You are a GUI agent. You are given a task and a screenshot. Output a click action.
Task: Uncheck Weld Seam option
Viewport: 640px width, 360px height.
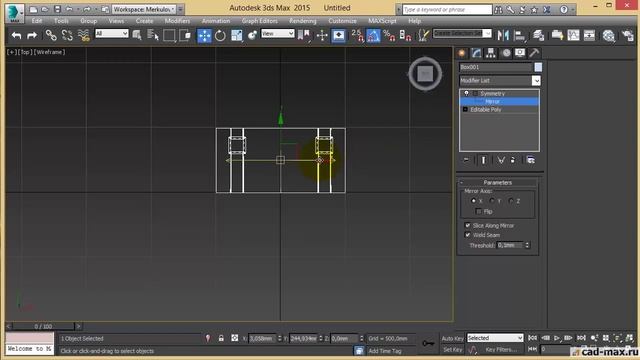click(x=468, y=235)
